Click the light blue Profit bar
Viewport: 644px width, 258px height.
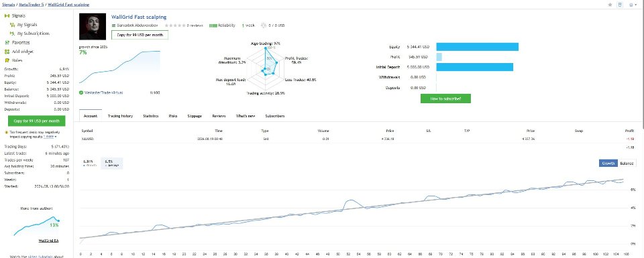pos(439,57)
